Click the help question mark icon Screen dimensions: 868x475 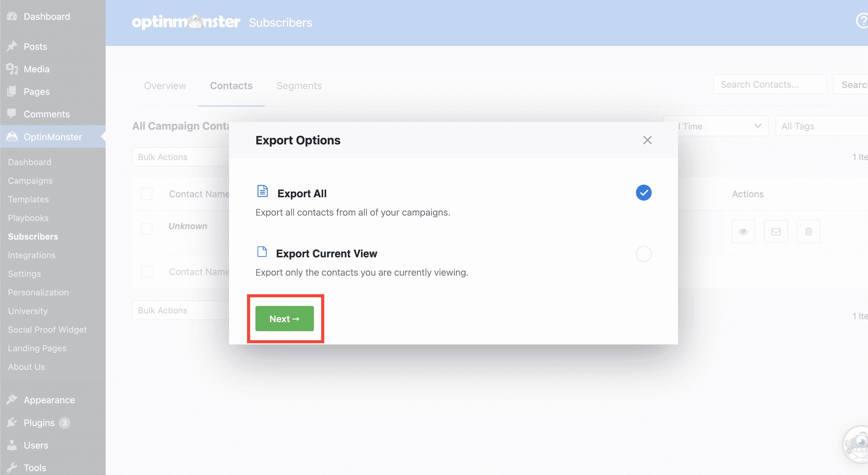point(862,21)
